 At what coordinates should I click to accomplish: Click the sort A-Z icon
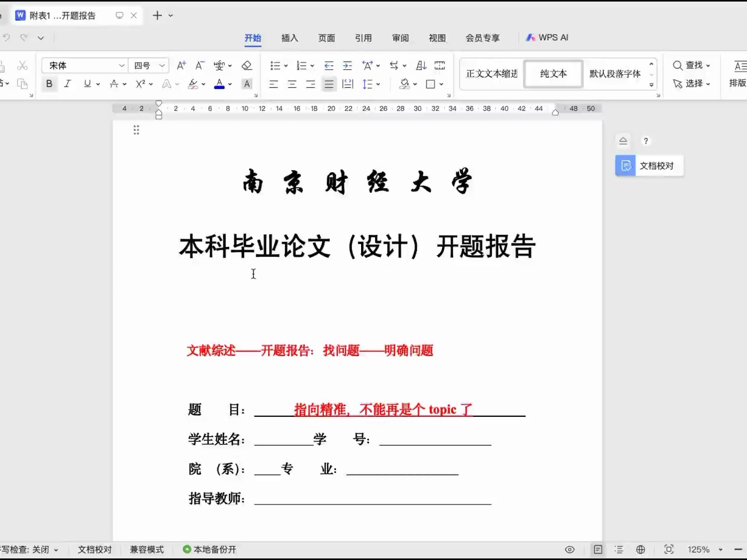click(x=421, y=65)
